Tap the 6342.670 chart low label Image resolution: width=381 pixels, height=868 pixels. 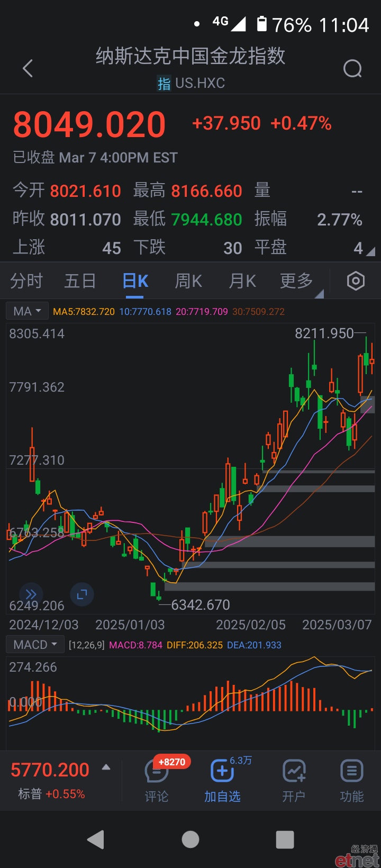coord(201,604)
